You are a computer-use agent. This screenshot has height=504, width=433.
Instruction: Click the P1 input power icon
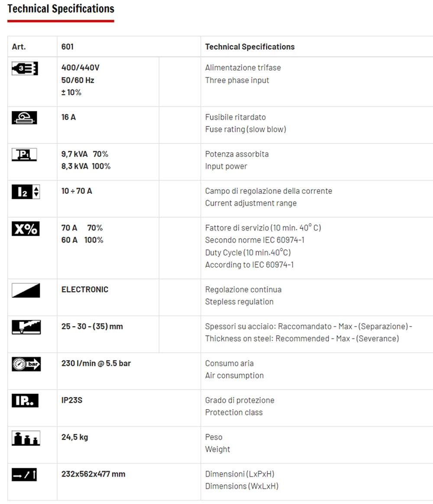[x=25, y=155]
